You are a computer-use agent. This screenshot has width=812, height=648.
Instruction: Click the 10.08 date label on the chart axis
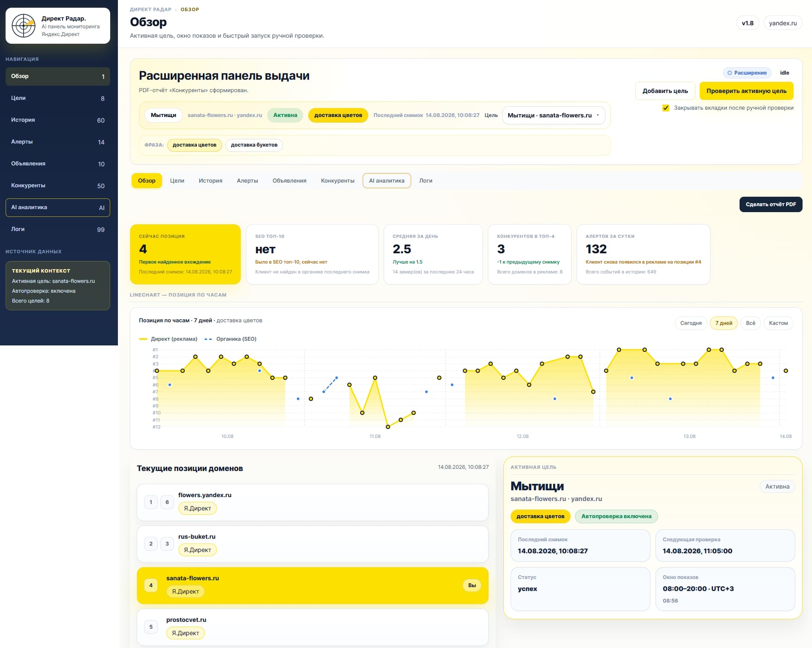pos(227,436)
